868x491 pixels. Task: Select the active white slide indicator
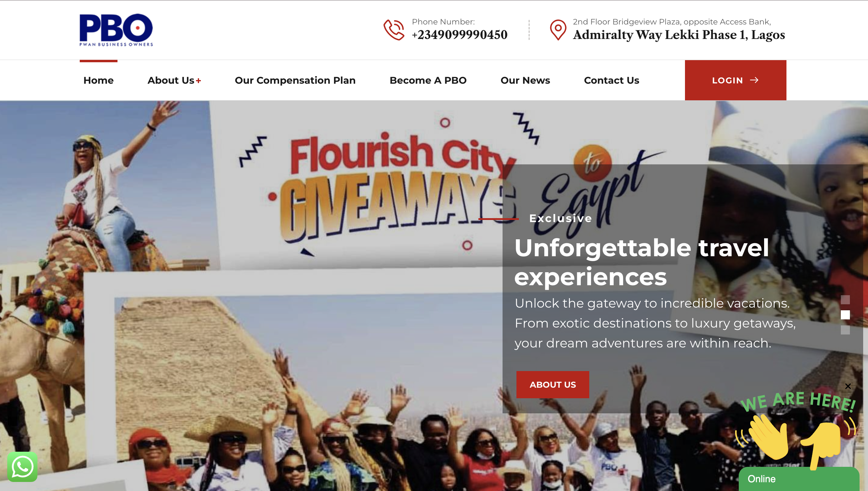[x=845, y=315]
